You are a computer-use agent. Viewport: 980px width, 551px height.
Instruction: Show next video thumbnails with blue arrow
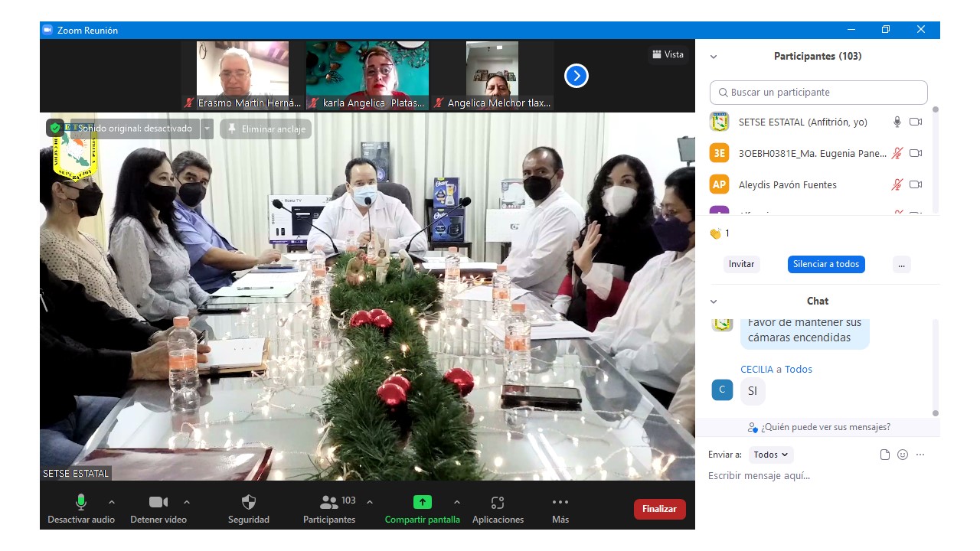[577, 76]
